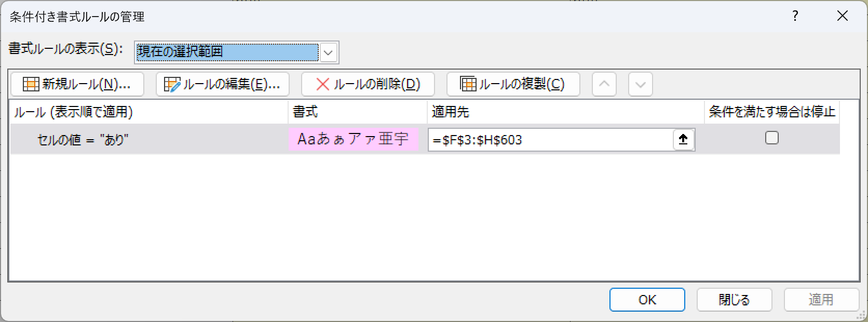Move the rule down with the down chevron
The height and width of the screenshot is (322, 868).
641,84
